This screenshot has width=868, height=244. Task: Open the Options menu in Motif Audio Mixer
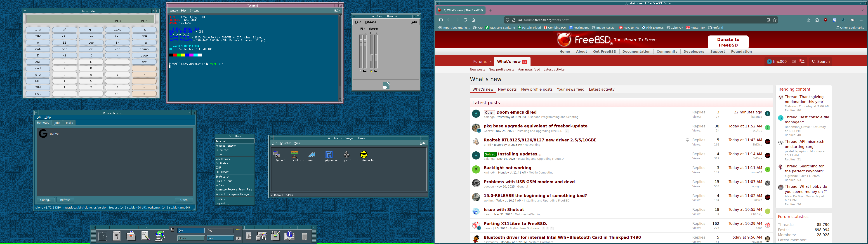coord(370,22)
